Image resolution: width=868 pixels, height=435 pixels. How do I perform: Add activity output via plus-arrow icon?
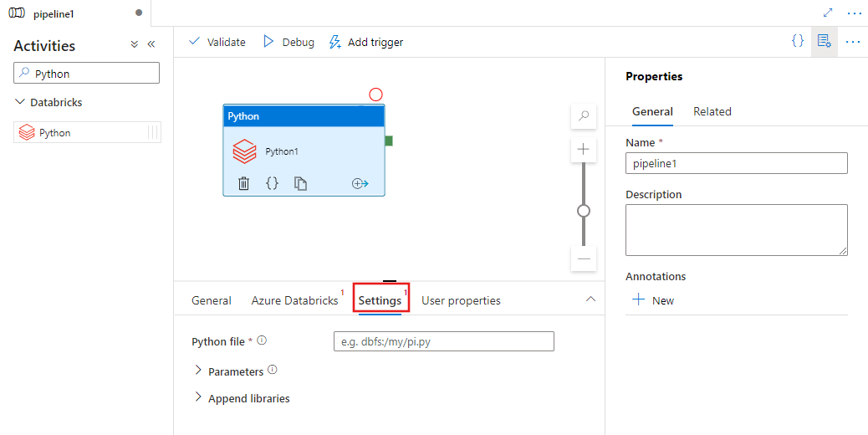pyautogui.click(x=360, y=184)
